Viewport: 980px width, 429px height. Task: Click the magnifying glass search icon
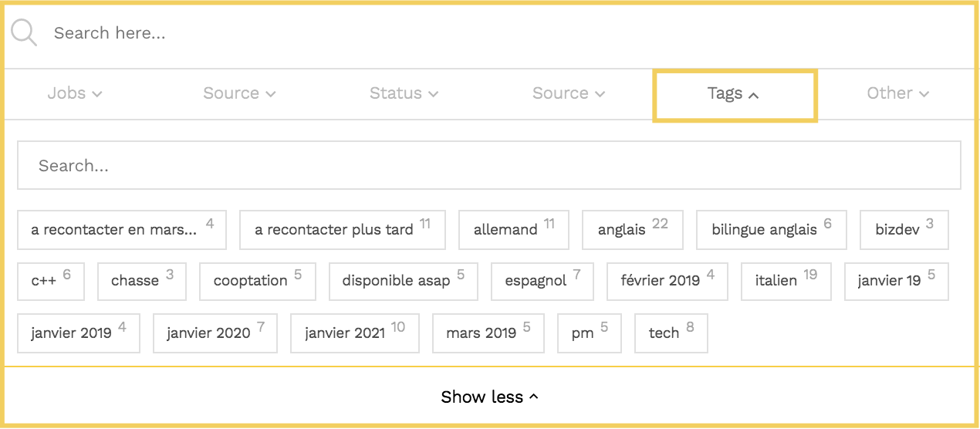pos(24,33)
